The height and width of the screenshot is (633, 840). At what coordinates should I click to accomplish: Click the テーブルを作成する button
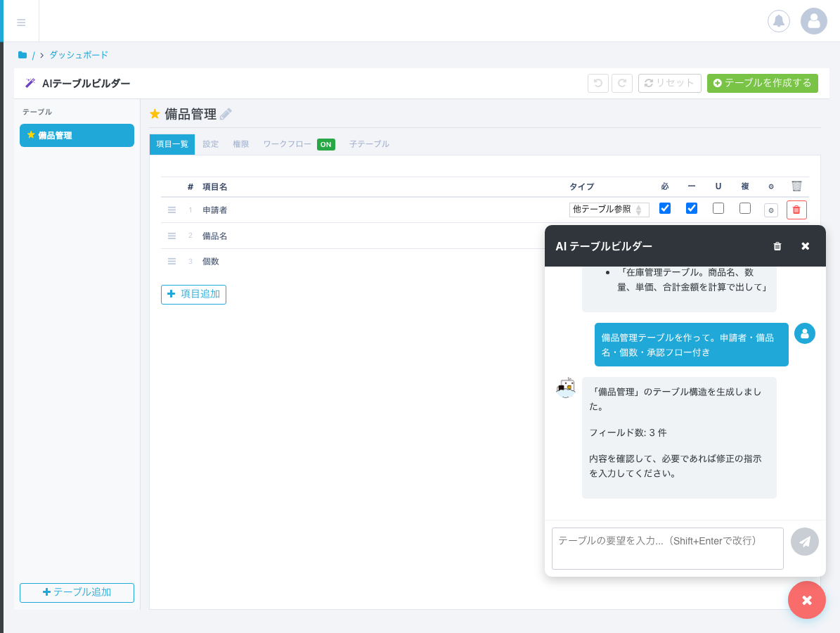pyautogui.click(x=762, y=83)
